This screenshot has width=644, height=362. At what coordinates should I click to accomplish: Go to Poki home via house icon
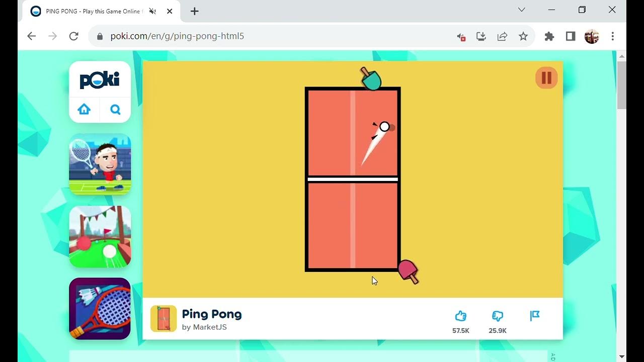click(84, 109)
